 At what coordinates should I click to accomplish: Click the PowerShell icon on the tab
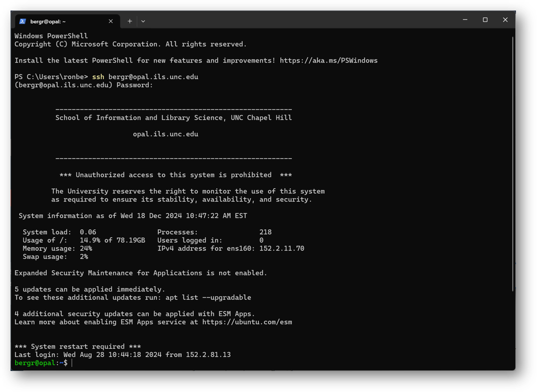coord(22,21)
